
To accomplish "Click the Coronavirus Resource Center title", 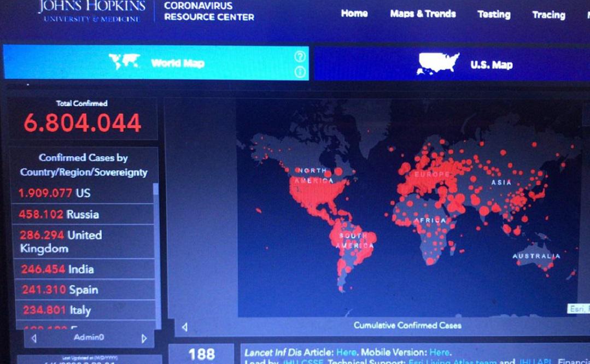I will 209,11.
